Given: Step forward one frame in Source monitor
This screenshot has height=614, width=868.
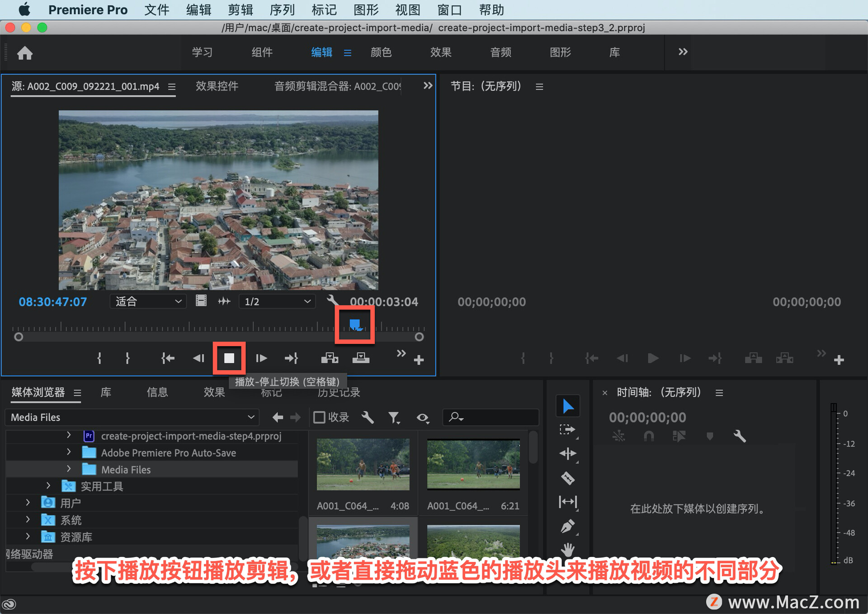Looking at the screenshot, I should click(261, 358).
